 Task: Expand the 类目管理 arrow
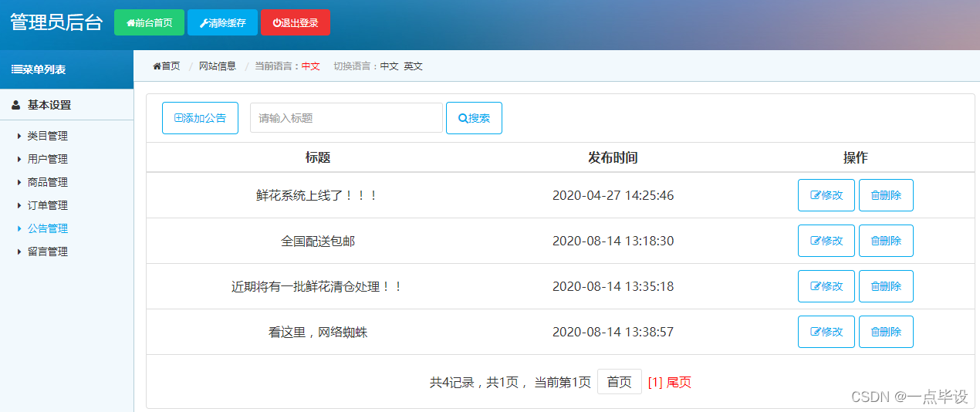click(19, 136)
